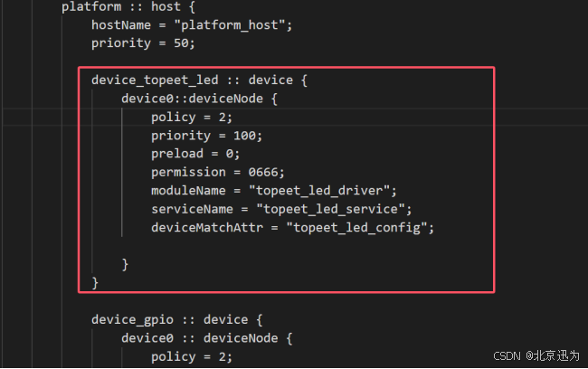
Task: Select the "topeet_led_driver" string
Action: (x=324, y=190)
